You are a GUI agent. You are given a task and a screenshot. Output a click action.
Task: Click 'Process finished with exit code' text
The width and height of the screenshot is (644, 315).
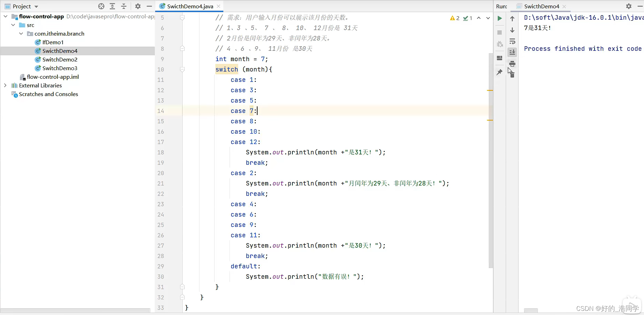coord(583,49)
